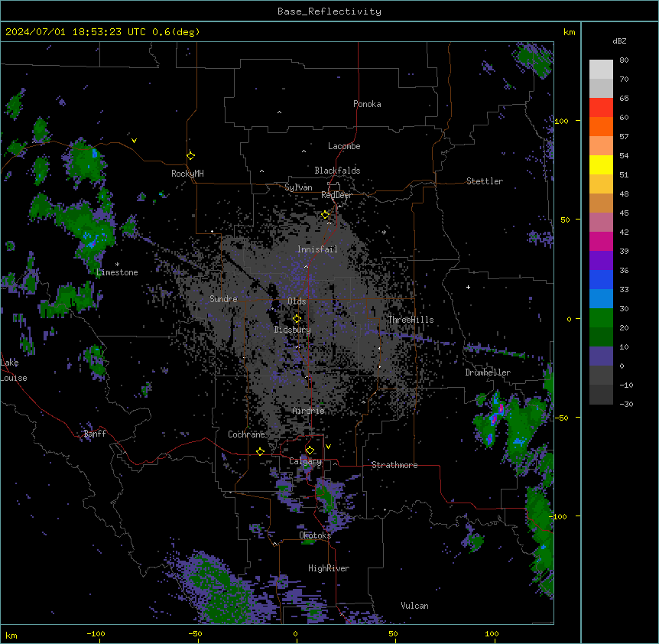Click the Lacombe city label
This screenshot has width=659, height=644.
pyautogui.click(x=344, y=146)
